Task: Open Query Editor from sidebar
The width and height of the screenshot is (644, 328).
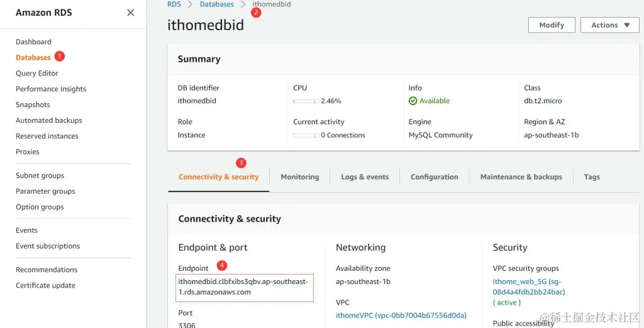Action: coord(36,73)
